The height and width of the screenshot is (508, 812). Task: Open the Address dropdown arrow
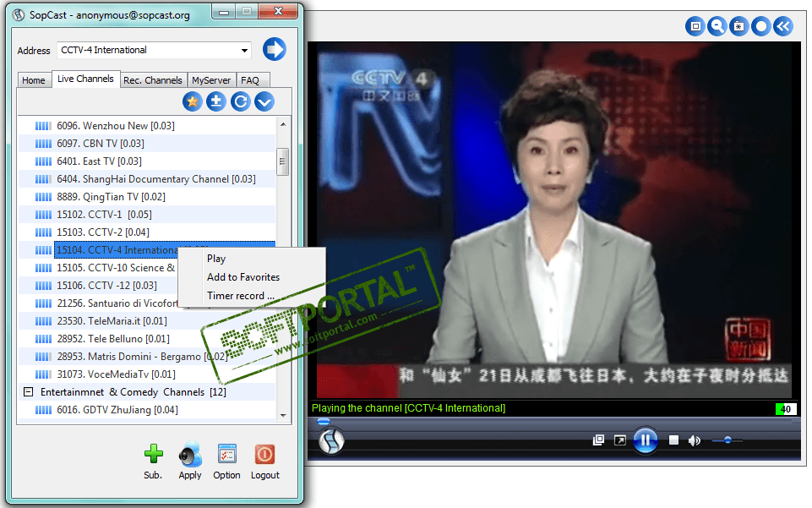(x=244, y=50)
